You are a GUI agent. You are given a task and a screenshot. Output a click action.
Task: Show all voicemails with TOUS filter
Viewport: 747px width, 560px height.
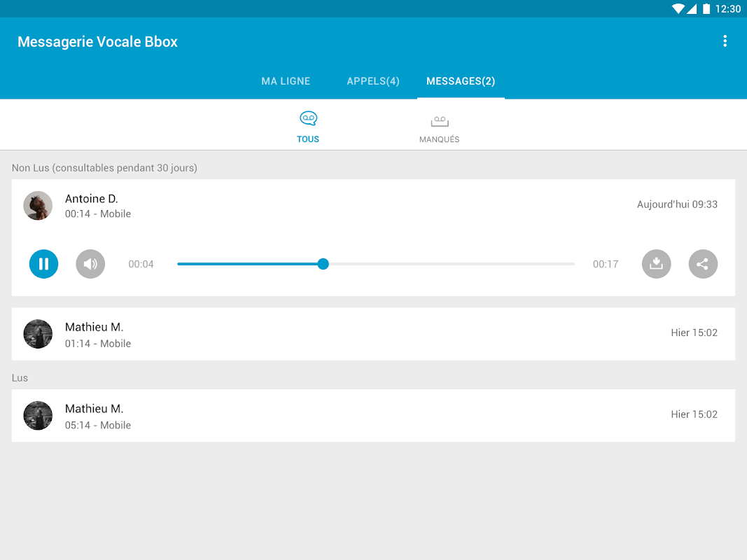pos(308,126)
